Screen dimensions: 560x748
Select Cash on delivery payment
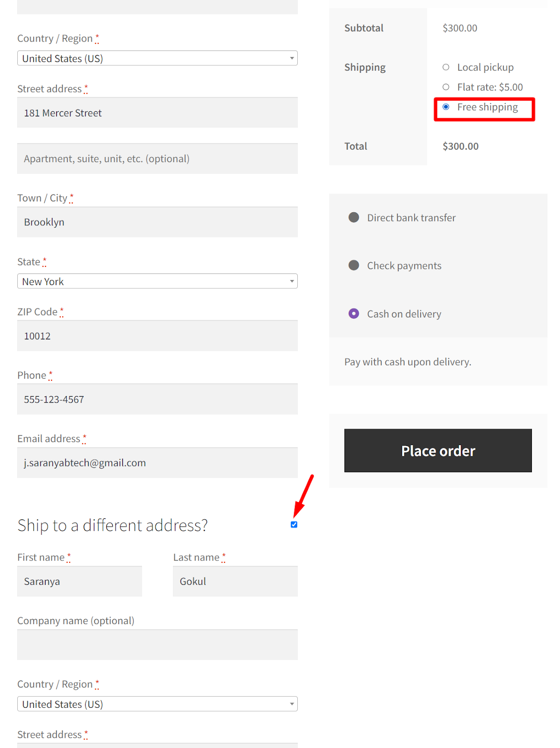[354, 313]
